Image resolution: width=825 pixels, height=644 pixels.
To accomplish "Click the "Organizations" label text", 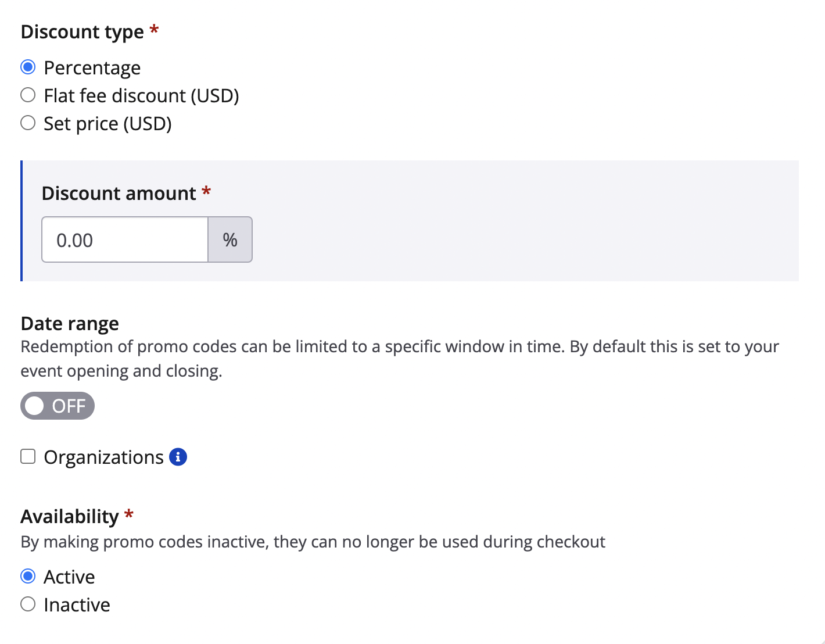I will [103, 458].
